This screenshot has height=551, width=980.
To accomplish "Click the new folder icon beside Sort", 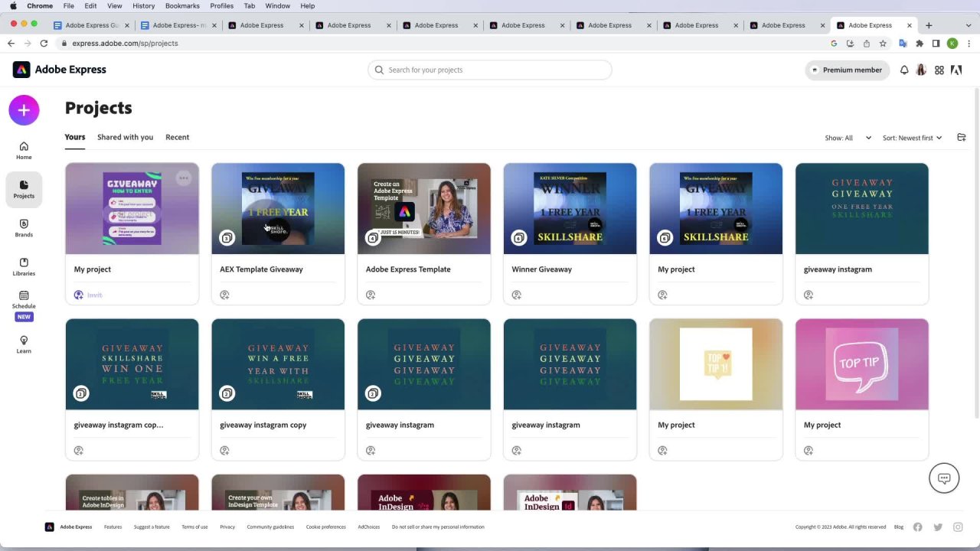I will point(962,138).
